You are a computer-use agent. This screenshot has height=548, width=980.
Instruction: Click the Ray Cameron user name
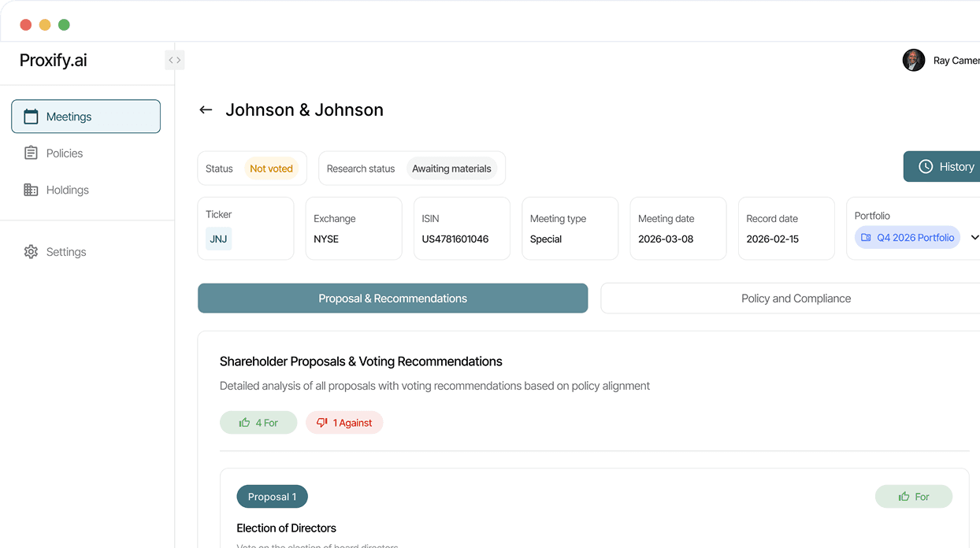[x=956, y=61]
